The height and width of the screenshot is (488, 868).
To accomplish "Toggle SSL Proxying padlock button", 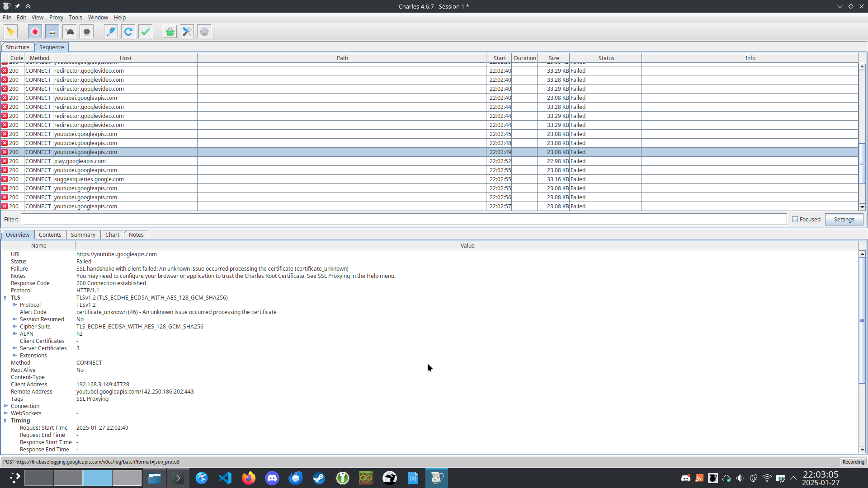I will click(x=52, y=32).
